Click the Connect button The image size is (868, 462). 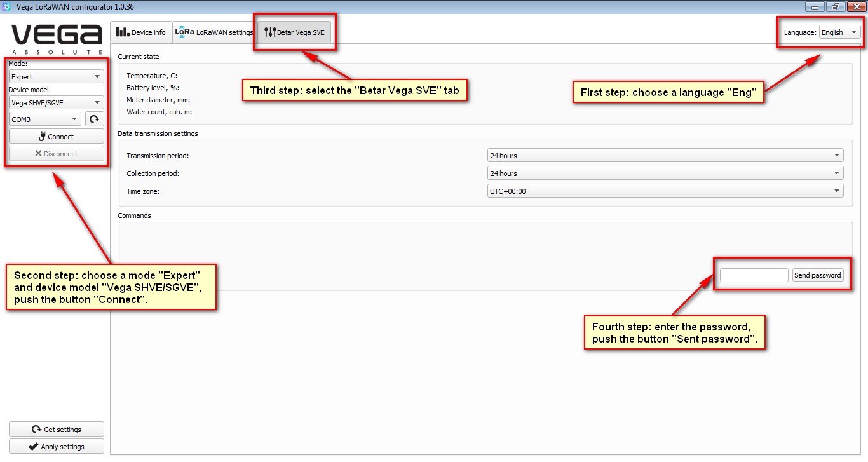pos(57,136)
